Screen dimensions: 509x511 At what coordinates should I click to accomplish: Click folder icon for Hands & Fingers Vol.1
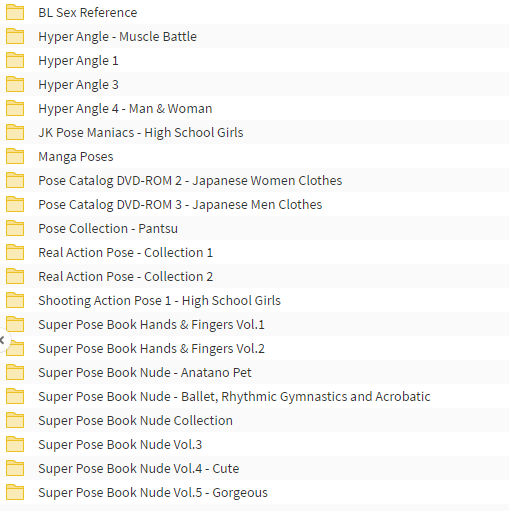(15, 324)
